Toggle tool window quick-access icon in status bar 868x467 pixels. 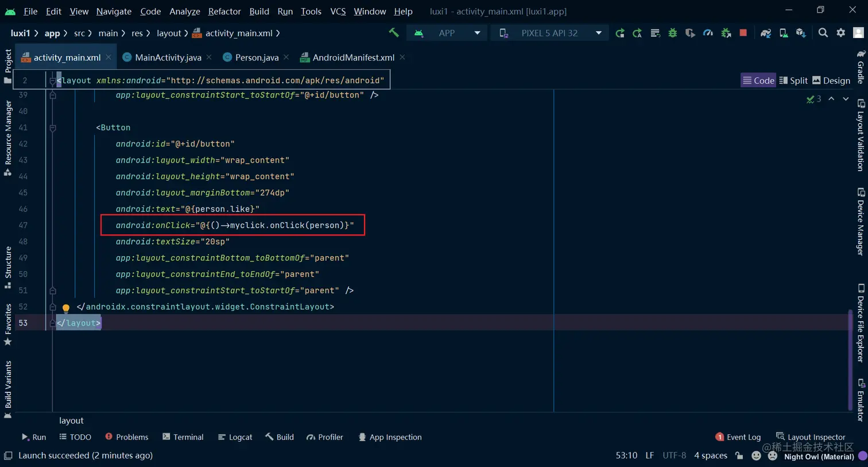[x=8, y=456]
